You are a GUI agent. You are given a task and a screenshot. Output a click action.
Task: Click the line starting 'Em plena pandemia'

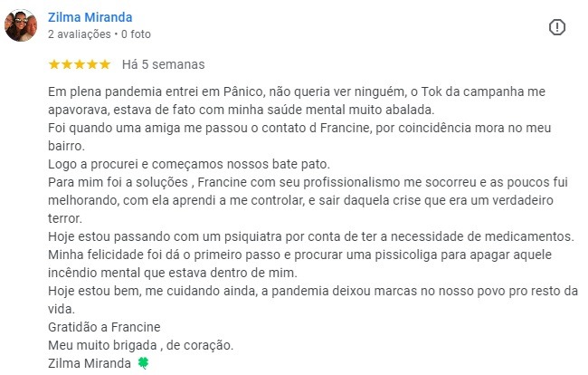297,92
